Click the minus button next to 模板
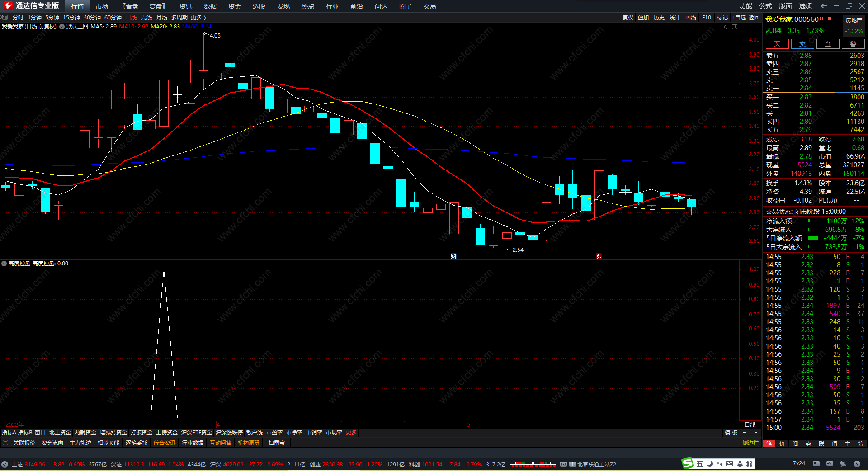 (x=755, y=433)
